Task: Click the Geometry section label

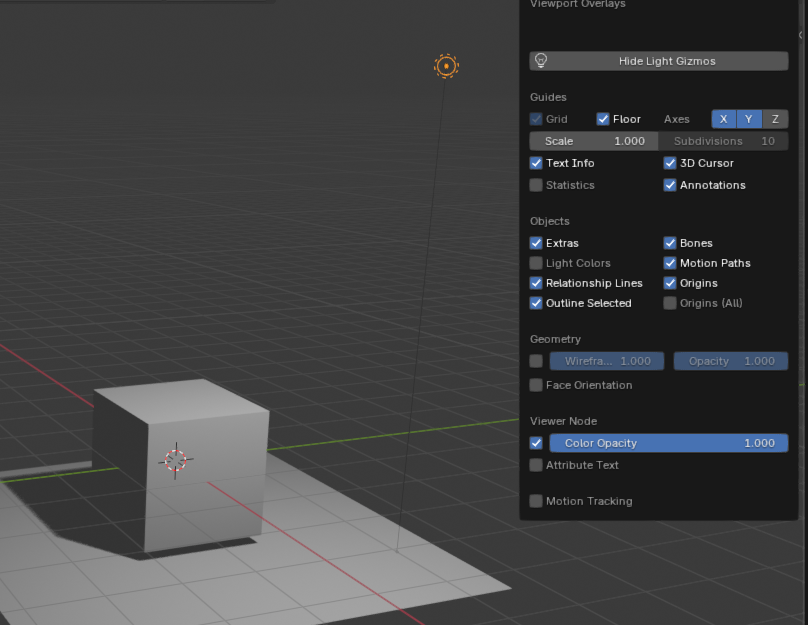Action: coord(556,339)
